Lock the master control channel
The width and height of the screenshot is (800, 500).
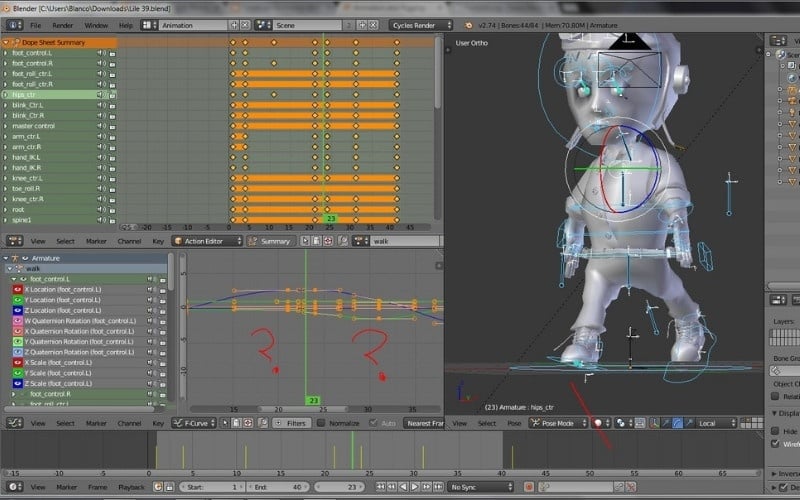112,126
